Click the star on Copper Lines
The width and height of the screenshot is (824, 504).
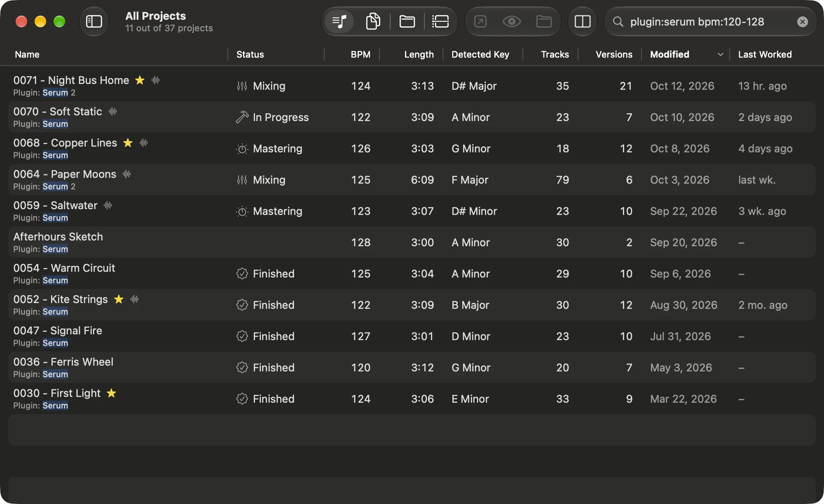pyautogui.click(x=128, y=142)
